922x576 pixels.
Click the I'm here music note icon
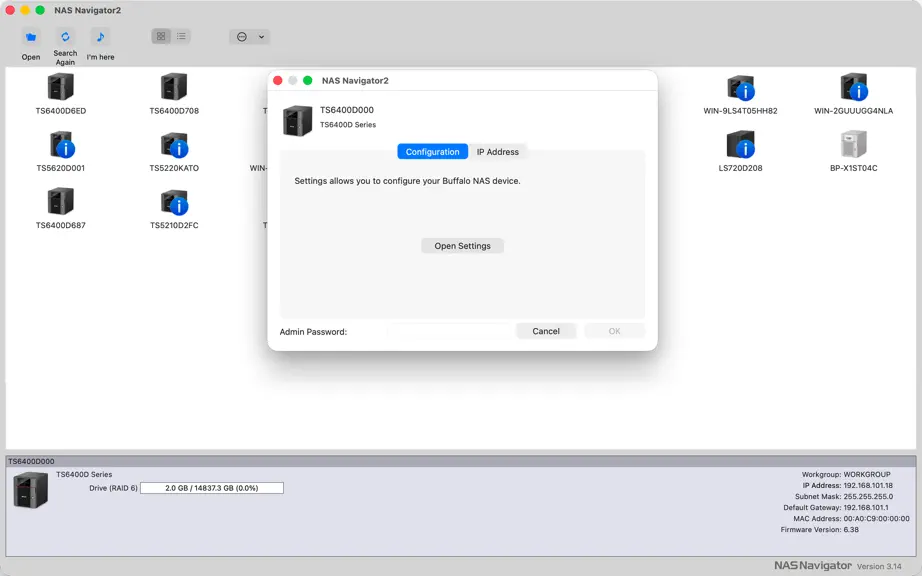click(x=100, y=37)
